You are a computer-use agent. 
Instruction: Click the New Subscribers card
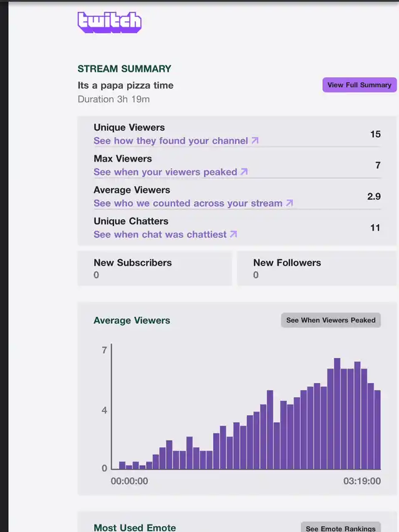click(154, 268)
